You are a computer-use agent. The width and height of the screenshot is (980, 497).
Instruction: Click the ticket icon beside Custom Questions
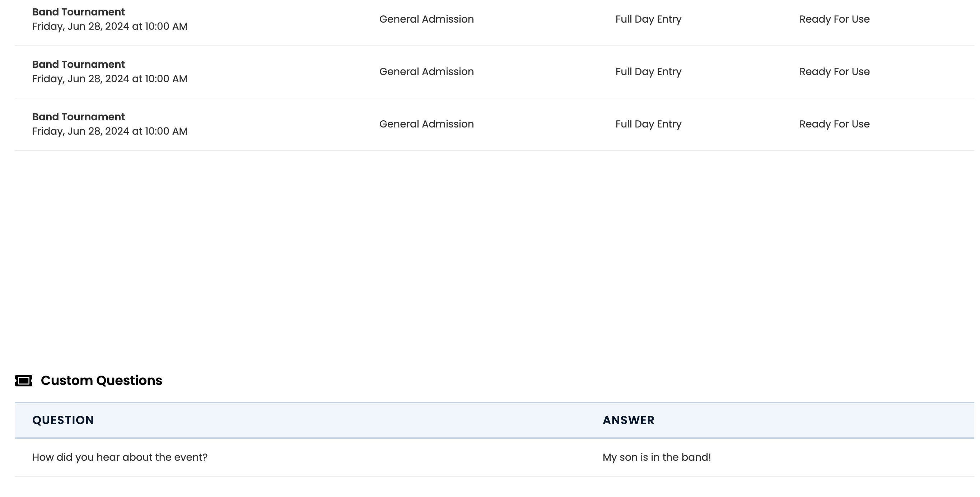tap(24, 381)
